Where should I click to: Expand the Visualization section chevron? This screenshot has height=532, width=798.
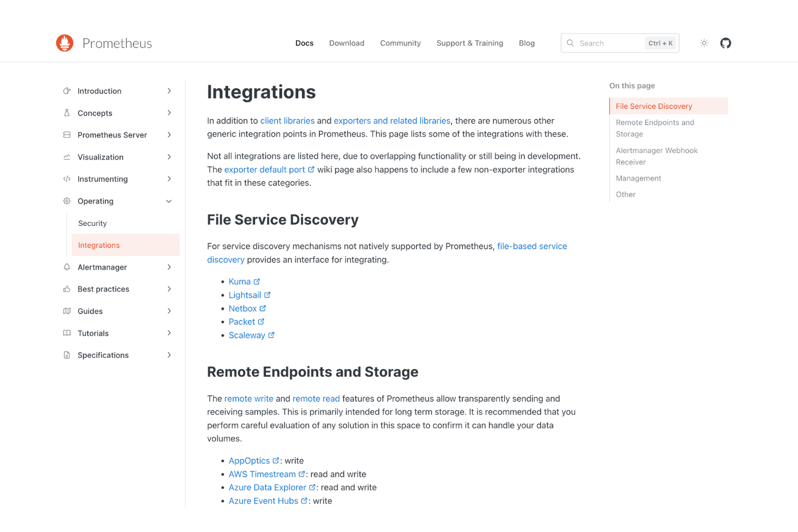(x=169, y=157)
